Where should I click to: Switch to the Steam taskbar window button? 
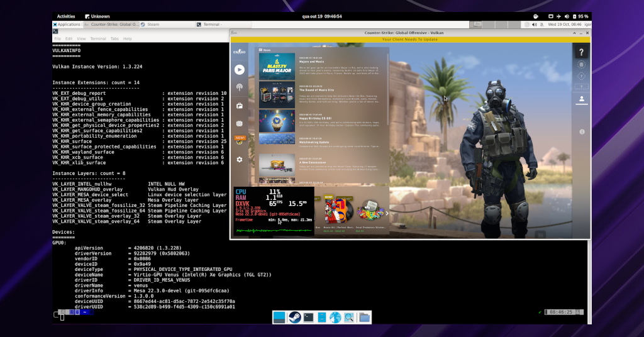(153, 25)
